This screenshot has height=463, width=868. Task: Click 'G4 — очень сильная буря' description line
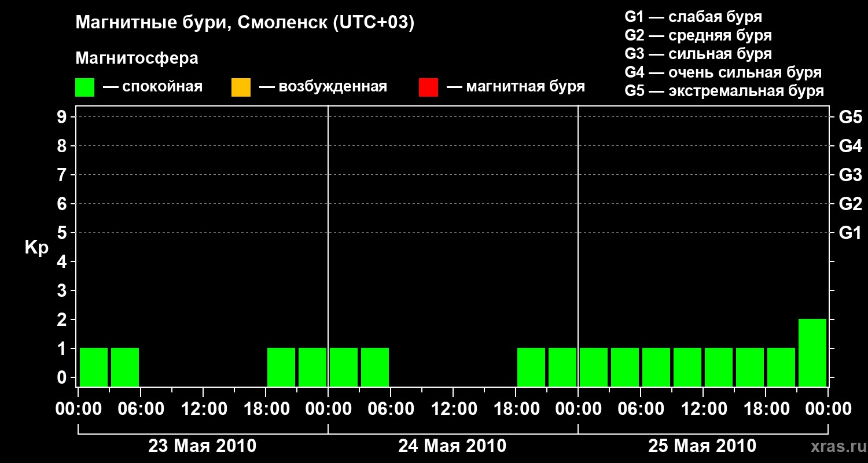click(x=723, y=72)
